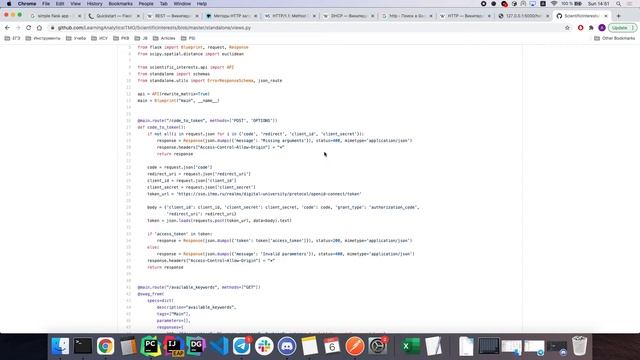Screen dimensions: 640x360
Task: Open the People menu
Action: pos(146,4)
